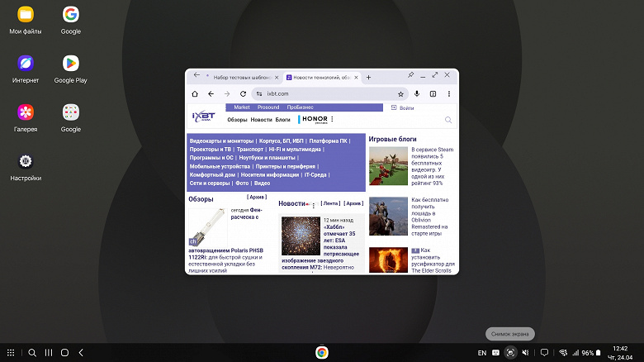The width and height of the screenshot is (644, 362).
Task: Go back in Chrome toolbar
Action: point(211,93)
